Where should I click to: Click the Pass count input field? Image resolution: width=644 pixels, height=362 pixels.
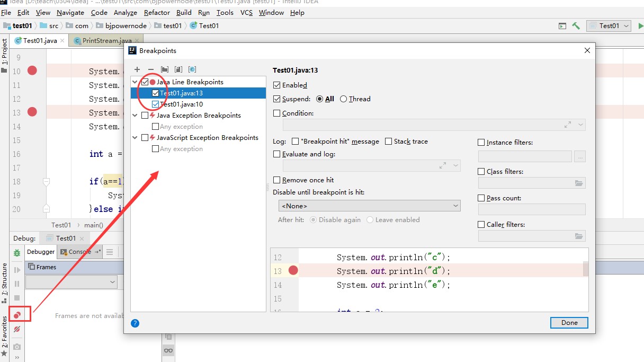click(x=532, y=209)
